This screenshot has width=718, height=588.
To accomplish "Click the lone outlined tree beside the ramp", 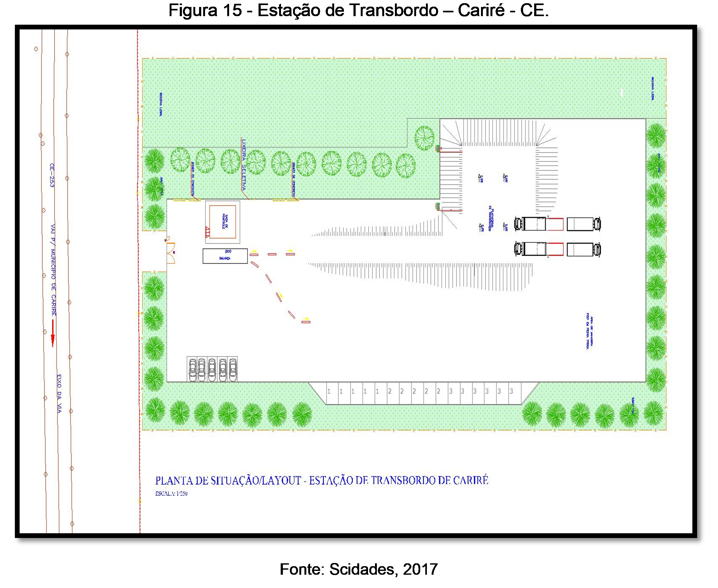I will click(424, 138).
